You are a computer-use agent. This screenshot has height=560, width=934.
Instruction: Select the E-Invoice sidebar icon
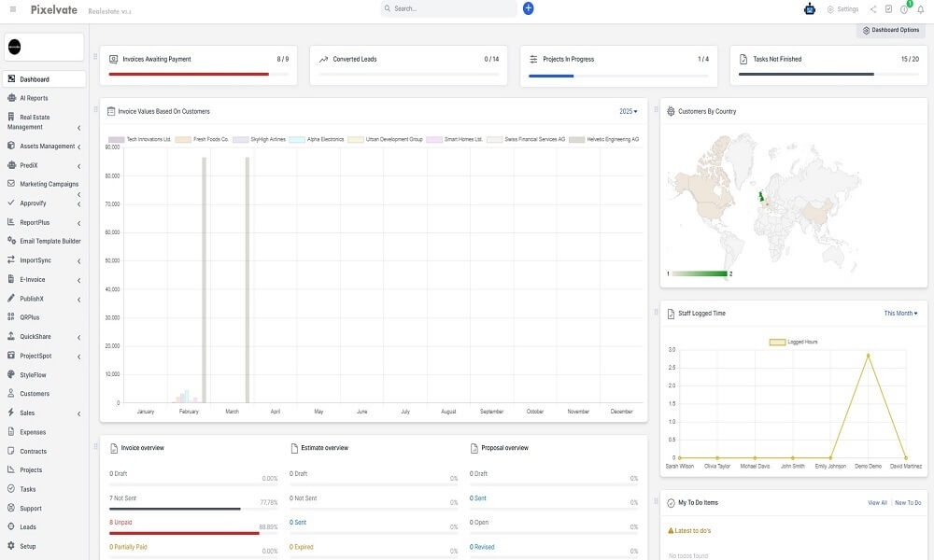click(36, 278)
